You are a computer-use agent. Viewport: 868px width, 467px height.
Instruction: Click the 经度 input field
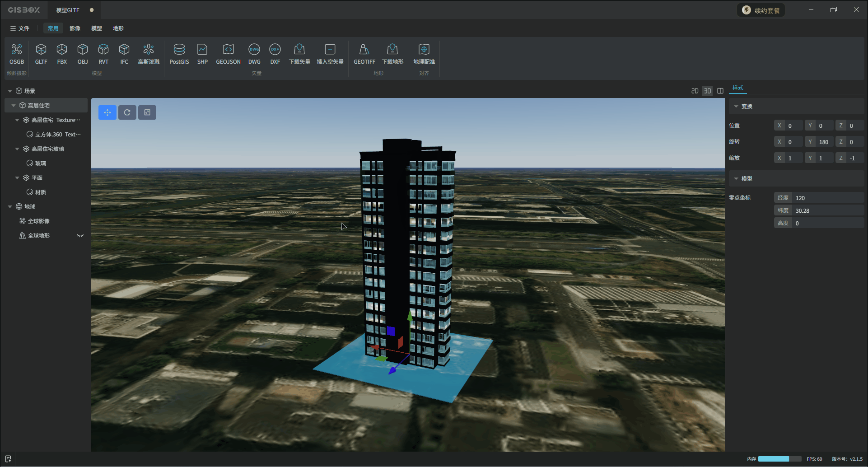[x=827, y=198]
